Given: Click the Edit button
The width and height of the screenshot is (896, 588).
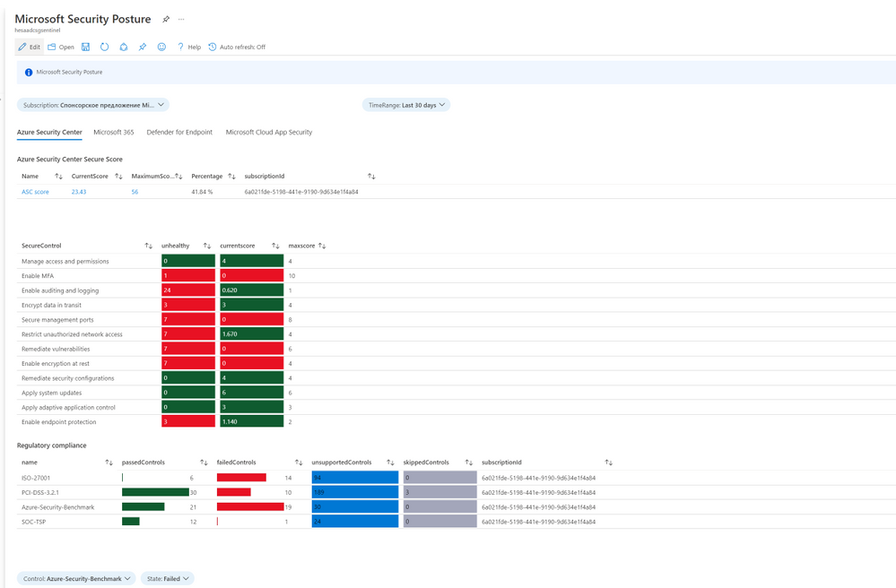Looking at the screenshot, I should pos(29,47).
